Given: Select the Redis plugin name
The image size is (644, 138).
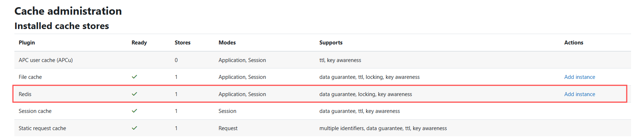Looking at the screenshot, I should (x=25, y=94).
